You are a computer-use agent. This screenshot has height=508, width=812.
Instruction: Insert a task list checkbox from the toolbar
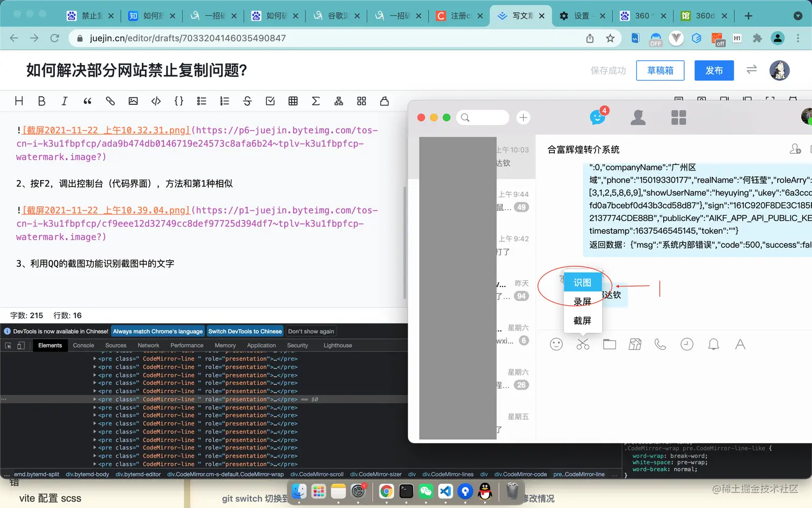(270, 101)
